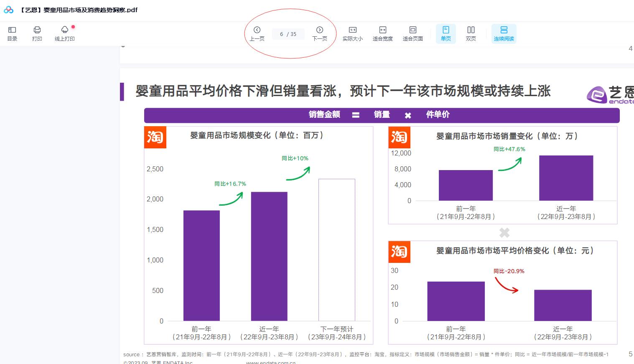Viewport: 634px width, 364px height.
Task: Open the 打印 print dialog
Action: (x=37, y=33)
